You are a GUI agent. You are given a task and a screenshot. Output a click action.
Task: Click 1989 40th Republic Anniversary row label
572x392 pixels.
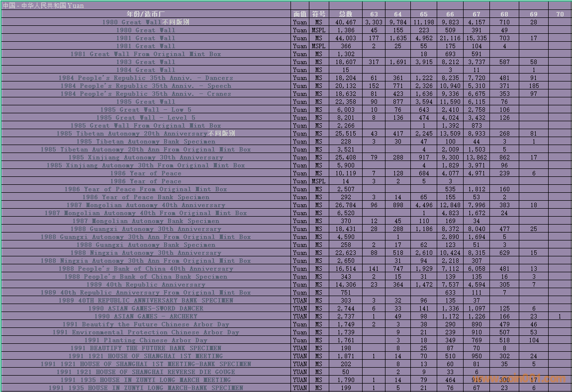coord(146,285)
